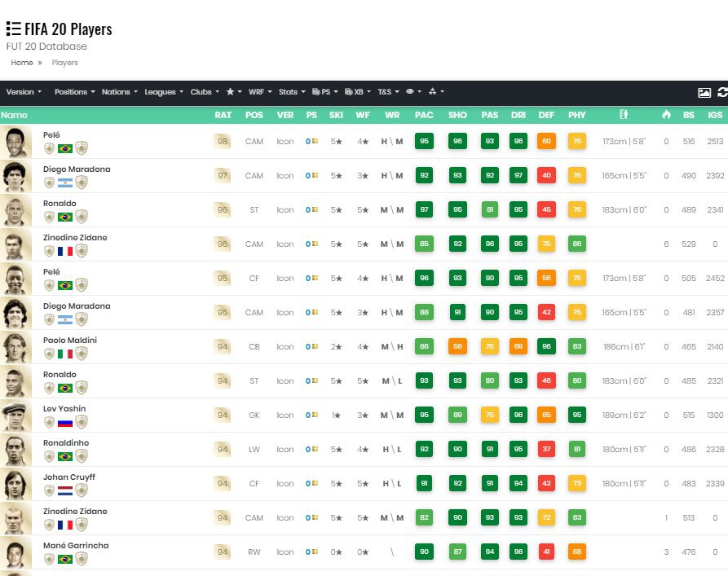Click the Netherlands flag in Johan Cruyff's row
The height and width of the screenshot is (576, 728).
click(x=65, y=491)
